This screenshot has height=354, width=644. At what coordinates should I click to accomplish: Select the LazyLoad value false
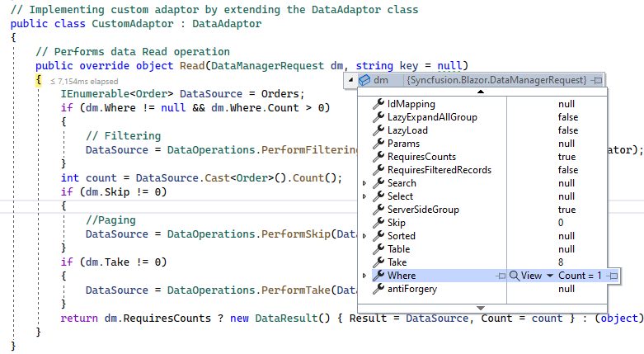568,130
